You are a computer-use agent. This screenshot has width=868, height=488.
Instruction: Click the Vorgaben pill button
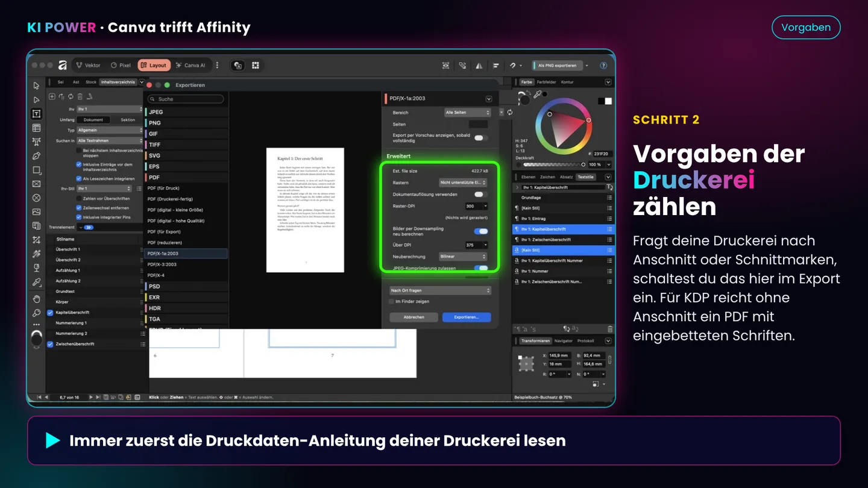pos(806,27)
